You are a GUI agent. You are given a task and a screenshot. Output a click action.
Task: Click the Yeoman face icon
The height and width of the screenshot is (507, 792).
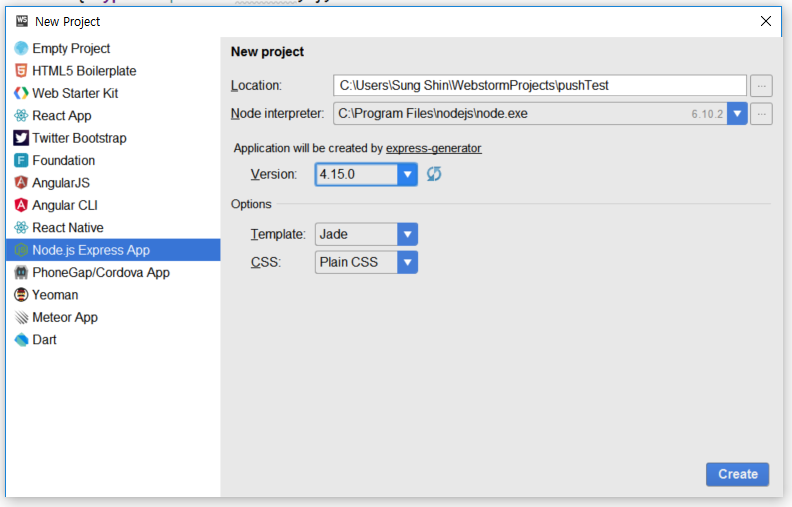(x=21, y=295)
